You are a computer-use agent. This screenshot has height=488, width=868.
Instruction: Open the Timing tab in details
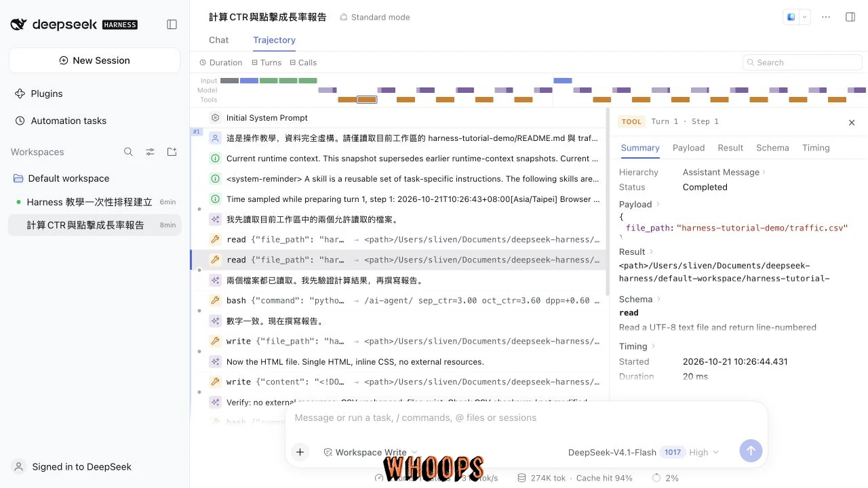coord(816,148)
